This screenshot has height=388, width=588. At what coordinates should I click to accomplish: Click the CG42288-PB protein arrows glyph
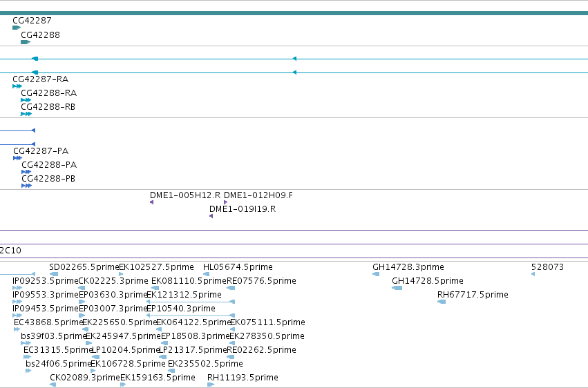coord(27,186)
